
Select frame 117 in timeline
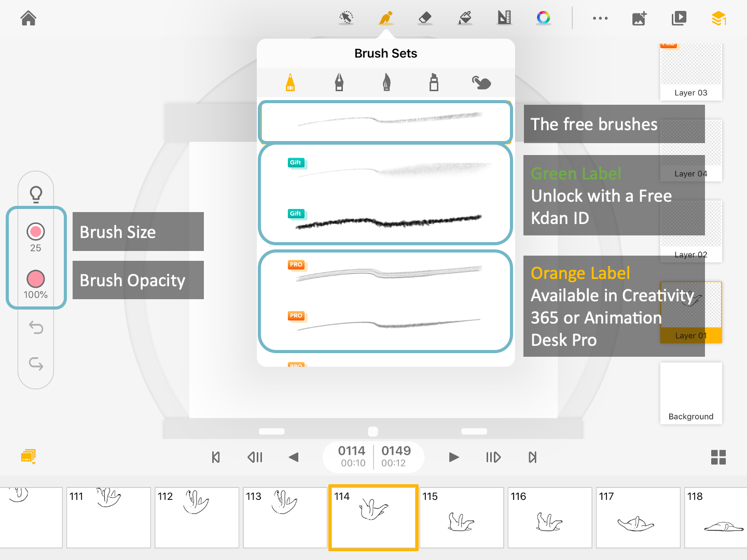pos(638,517)
